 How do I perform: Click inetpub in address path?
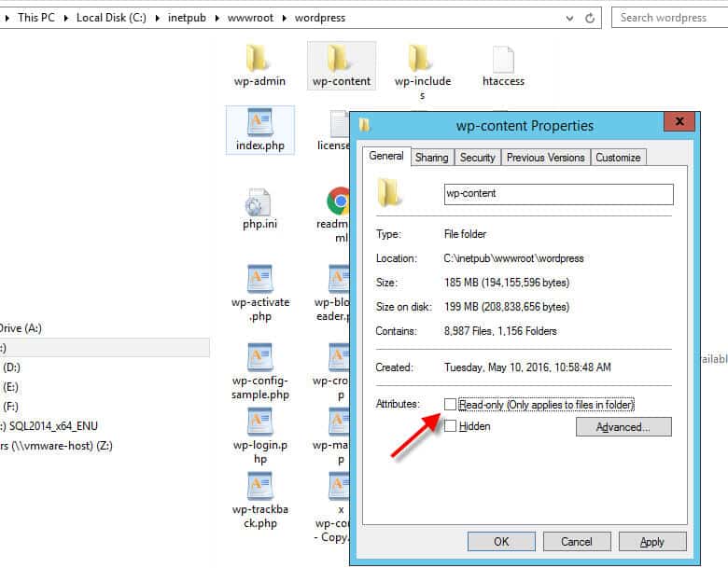[187, 18]
